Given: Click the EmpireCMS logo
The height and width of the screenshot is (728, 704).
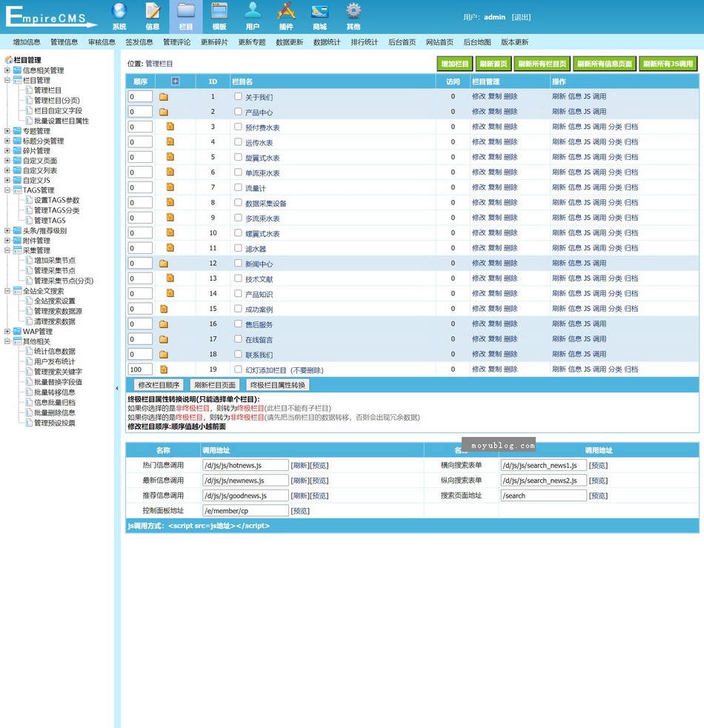Looking at the screenshot, I should (50, 17).
